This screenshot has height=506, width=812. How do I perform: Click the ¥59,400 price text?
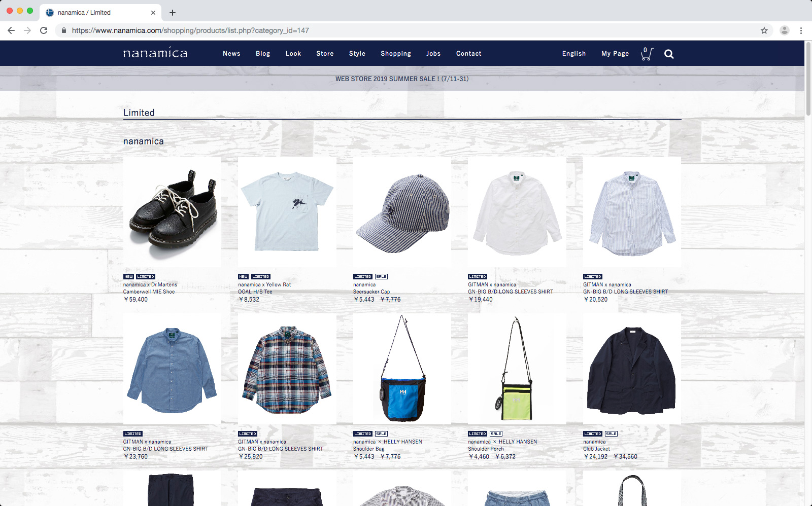[136, 300]
